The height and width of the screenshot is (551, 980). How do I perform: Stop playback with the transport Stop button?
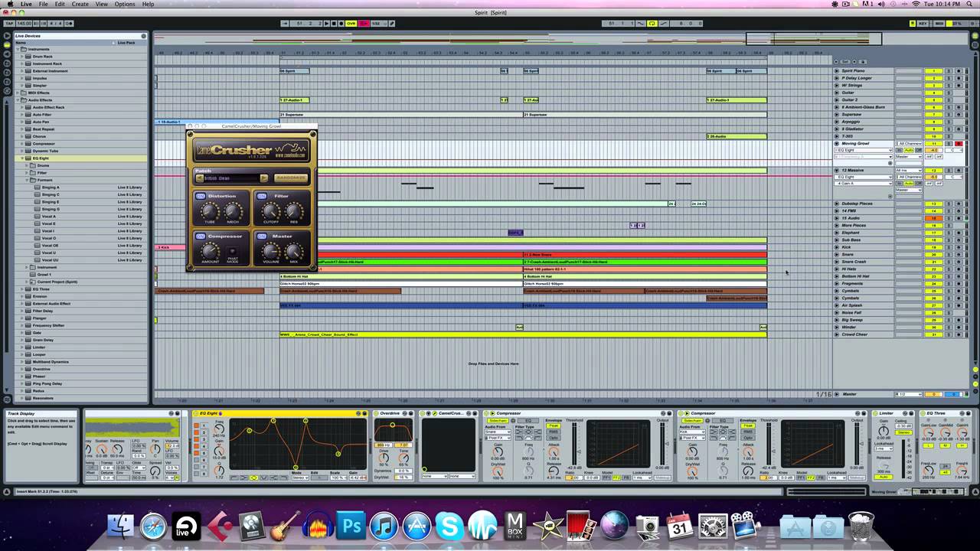pyautogui.click(x=334, y=24)
